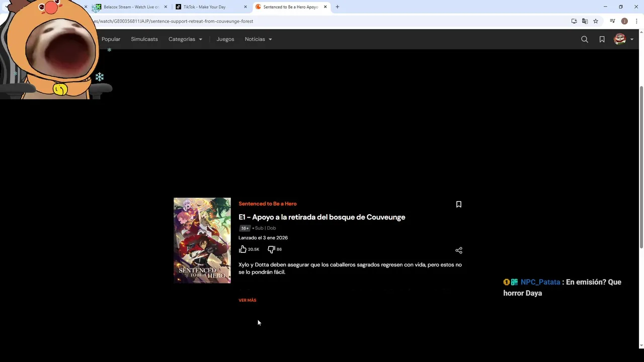Close the Belacox Stream tab
The width and height of the screenshot is (644, 362).
(x=166, y=7)
